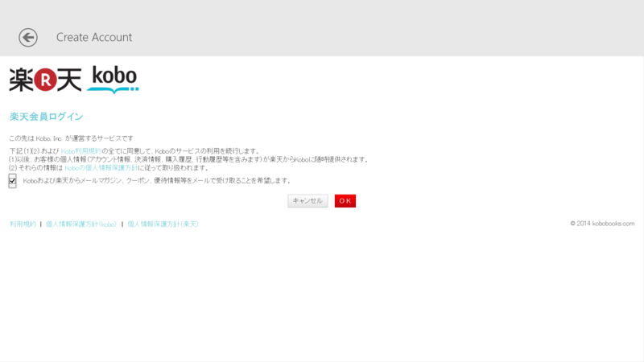Click the "この先は Kobo, Inc. が運営するサービスです" text
The height and width of the screenshot is (362, 644).
pos(72,138)
